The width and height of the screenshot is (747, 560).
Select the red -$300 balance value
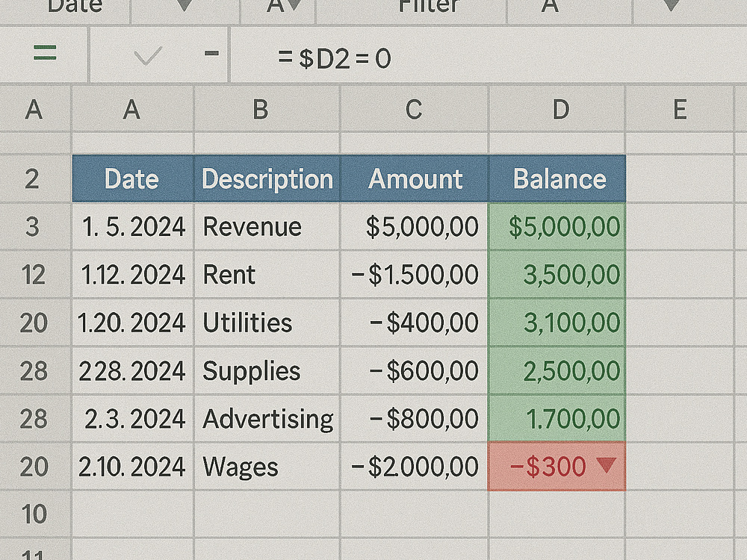coord(548,467)
